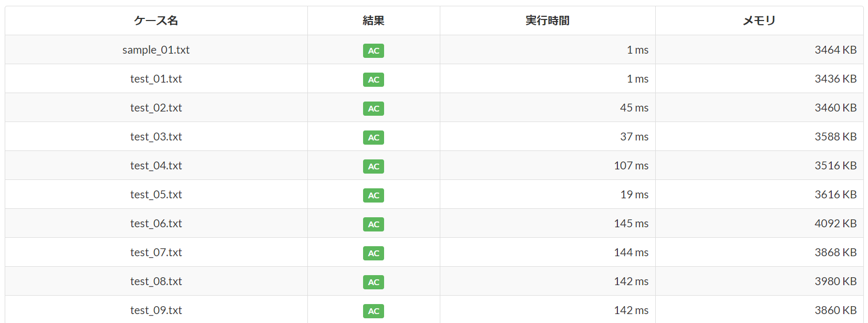Click the AC badge for test_04.txt

coord(374,166)
